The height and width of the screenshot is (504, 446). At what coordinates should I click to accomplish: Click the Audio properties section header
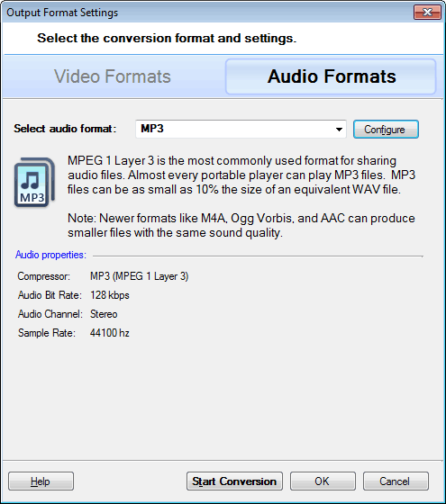point(50,255)
